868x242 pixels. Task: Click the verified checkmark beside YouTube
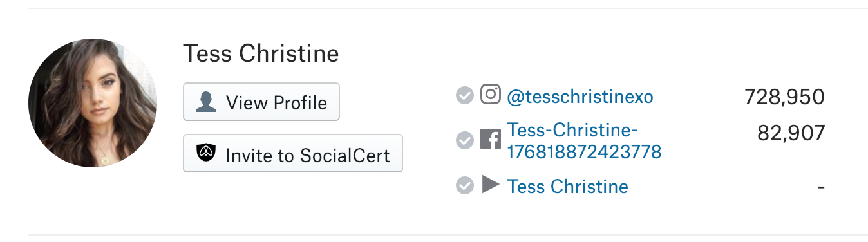[464, 186]
